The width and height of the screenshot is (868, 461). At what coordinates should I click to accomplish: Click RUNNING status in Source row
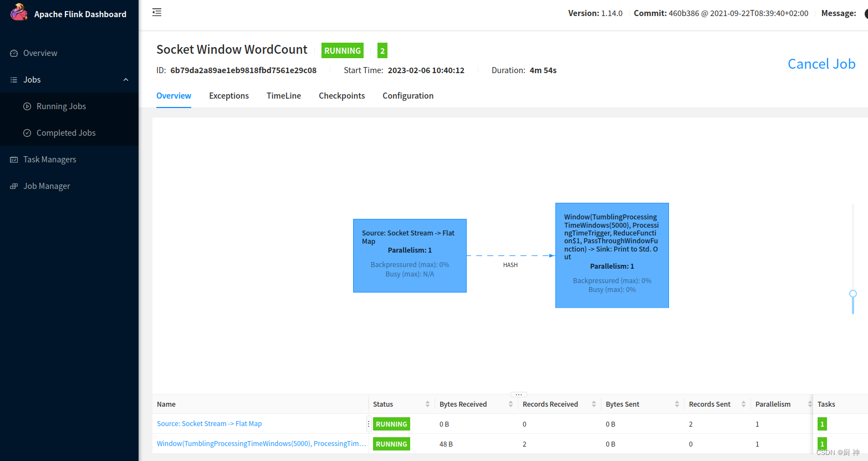[x=391, y=424]
